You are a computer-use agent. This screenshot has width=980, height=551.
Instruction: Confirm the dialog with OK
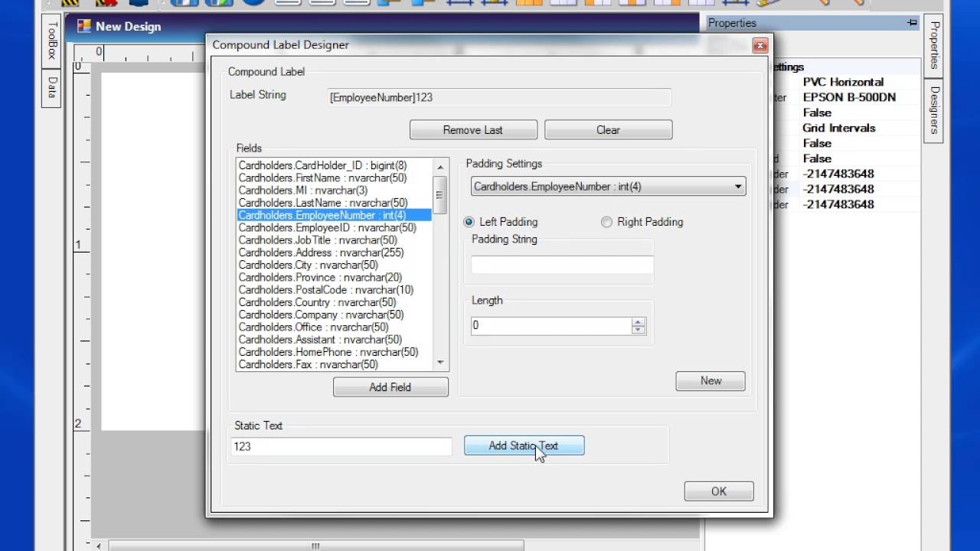(719, 491)
